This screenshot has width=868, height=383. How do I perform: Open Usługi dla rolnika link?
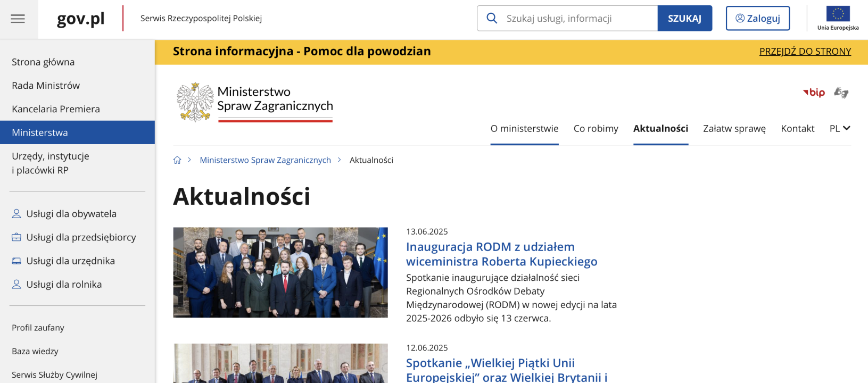click(64, 285)
